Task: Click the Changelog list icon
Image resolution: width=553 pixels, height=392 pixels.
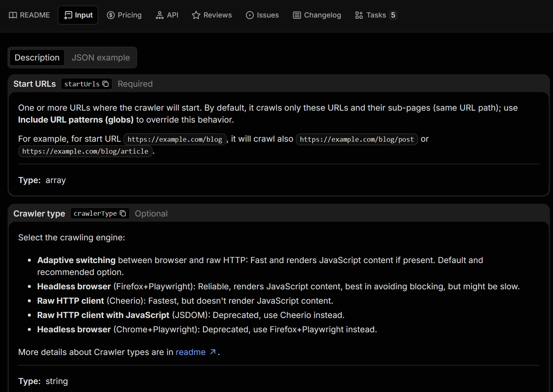Action: (x=297, y=15)
